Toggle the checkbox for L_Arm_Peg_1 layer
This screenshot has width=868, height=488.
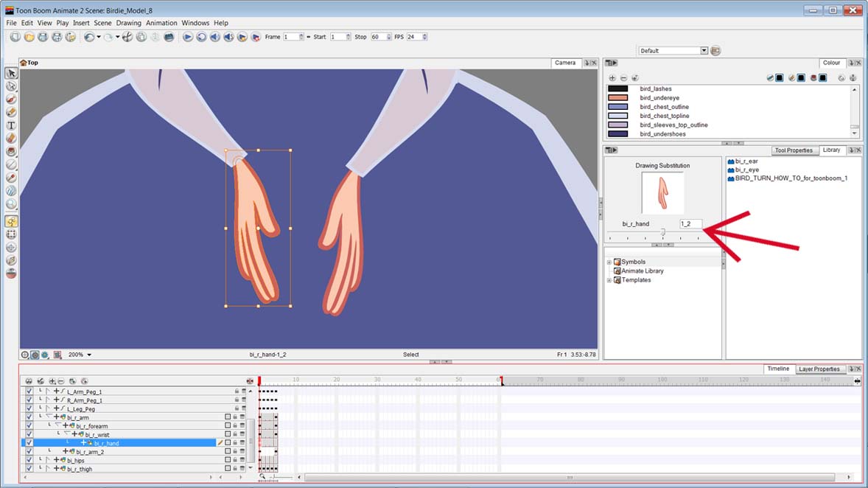(28, 392)
